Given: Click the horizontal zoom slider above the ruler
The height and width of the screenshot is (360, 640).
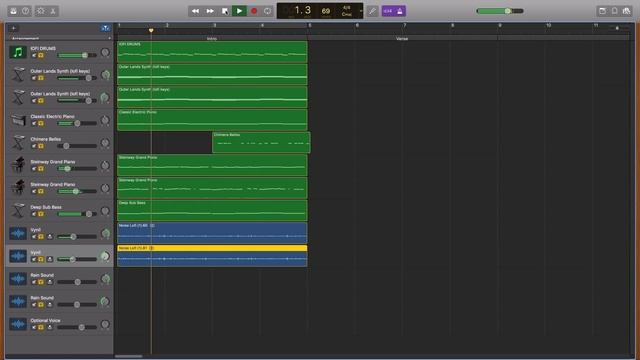Looking at the screenshot, I should (x=617, y=28).
